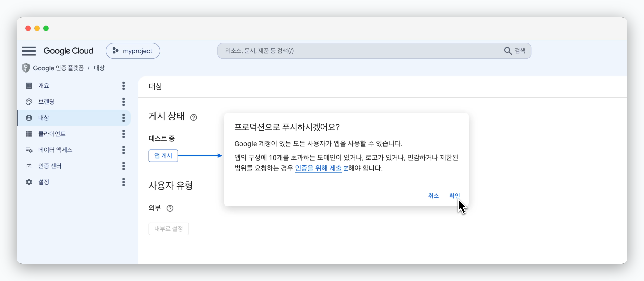644x281 pixels.
Task: Click the 프로덕션으로 푸시하시겠어요? dialog title
Action: tap(287, 127)
